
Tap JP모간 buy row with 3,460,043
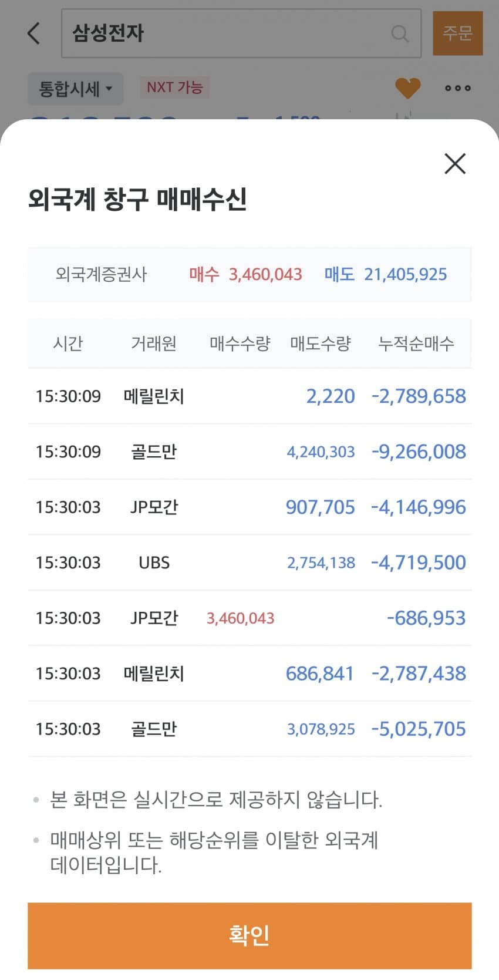249,618
